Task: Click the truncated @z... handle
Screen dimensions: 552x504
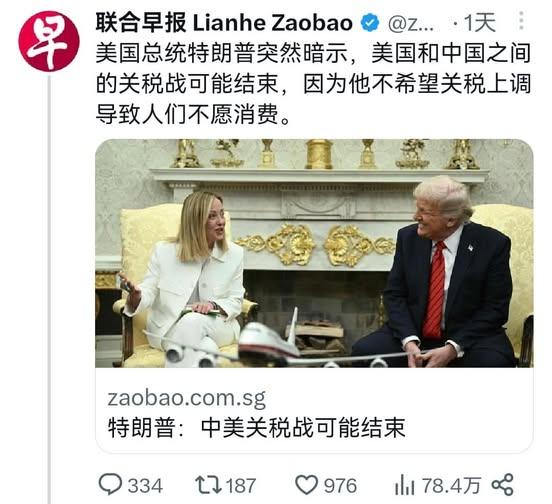Action: click(411, 24)
